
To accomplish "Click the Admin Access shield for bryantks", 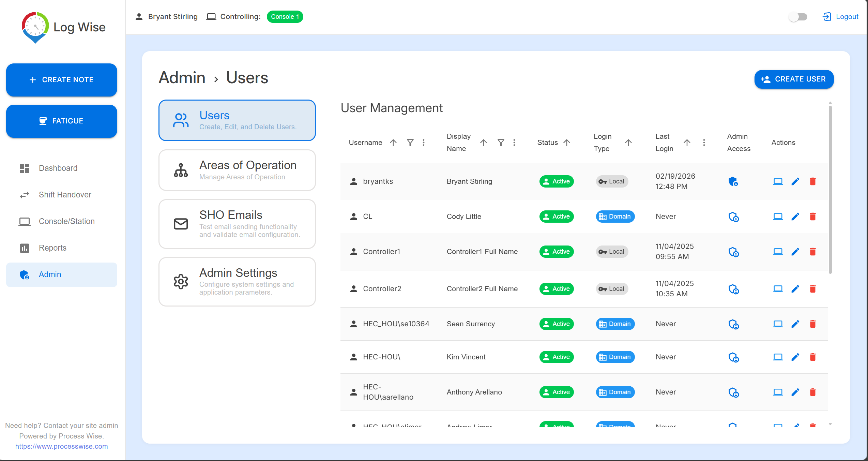I will (x=733, y=181).
